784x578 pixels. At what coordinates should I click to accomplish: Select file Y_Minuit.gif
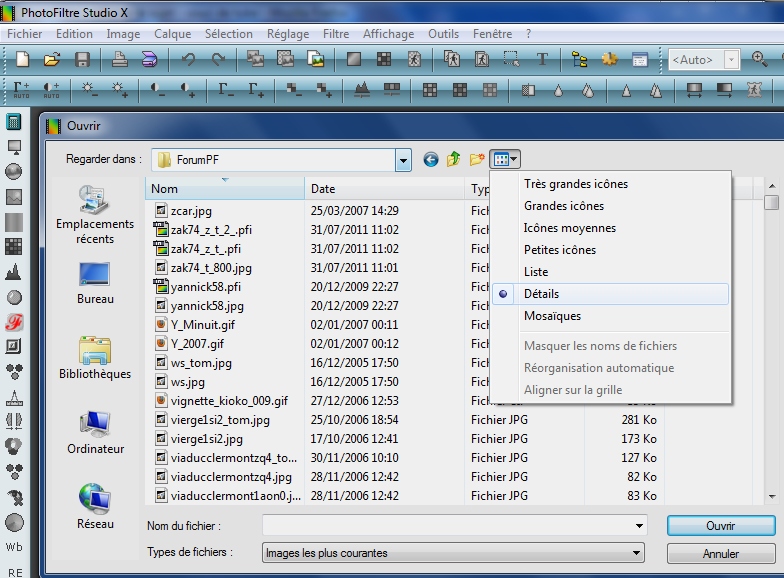(202, 325)
